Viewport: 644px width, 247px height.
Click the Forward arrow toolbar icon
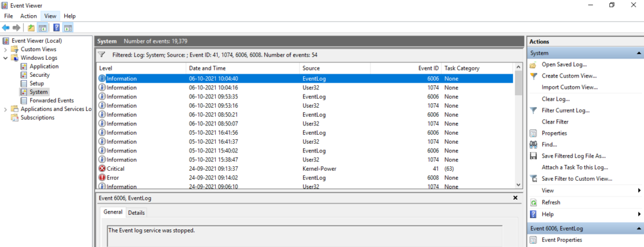pos(16,28)
